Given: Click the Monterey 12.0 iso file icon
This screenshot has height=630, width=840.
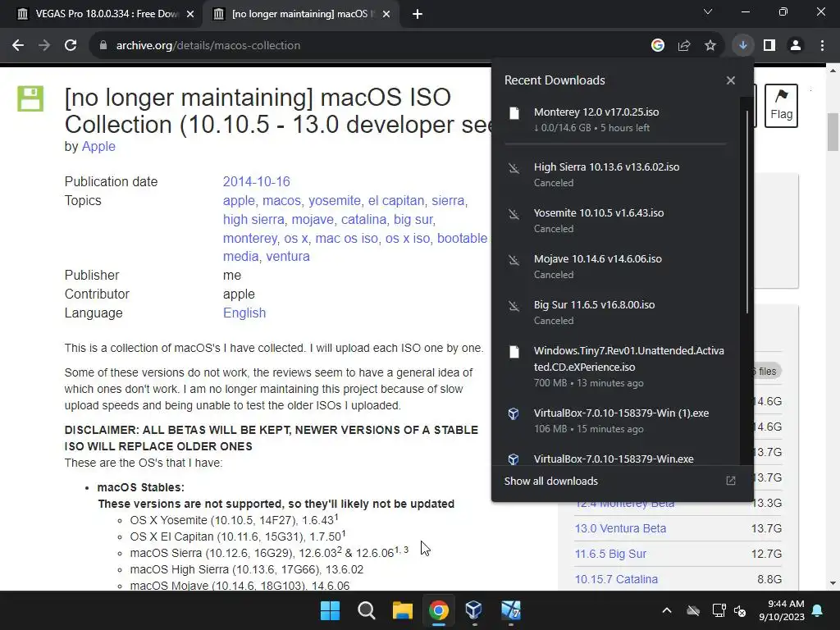Looking at the screenshot, I should (x=514, y=113).
